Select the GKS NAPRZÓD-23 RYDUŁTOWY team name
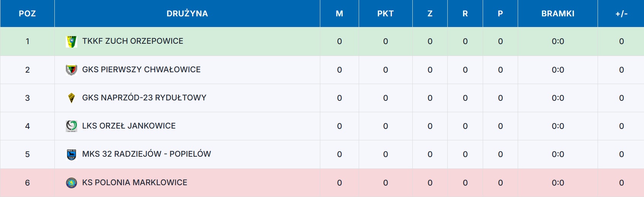 point(144,98)
